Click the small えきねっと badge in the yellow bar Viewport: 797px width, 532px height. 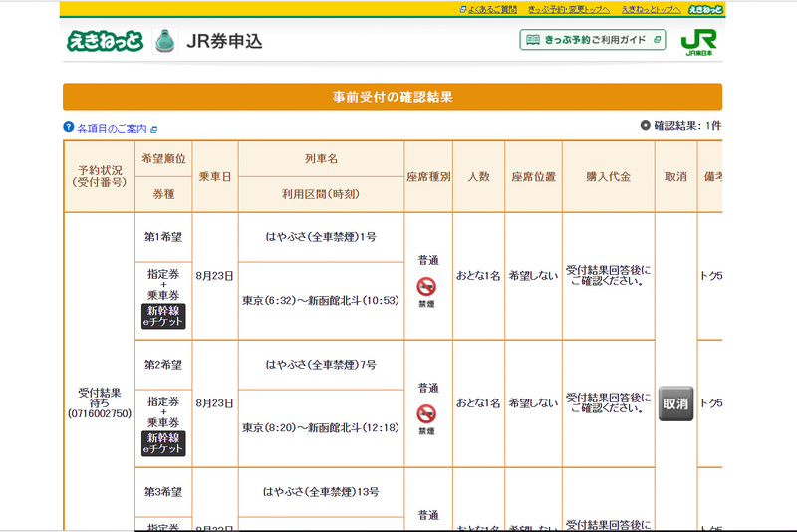tap(705, 9)
